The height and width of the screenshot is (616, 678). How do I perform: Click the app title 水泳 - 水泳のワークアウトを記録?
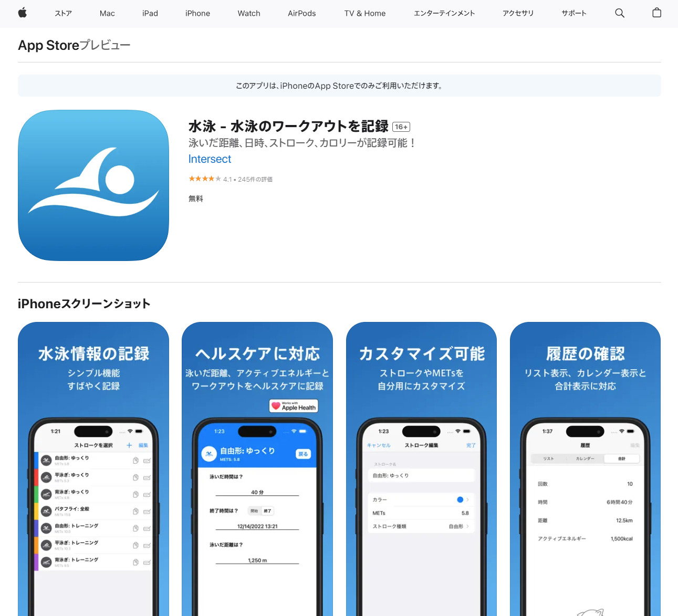288,127
